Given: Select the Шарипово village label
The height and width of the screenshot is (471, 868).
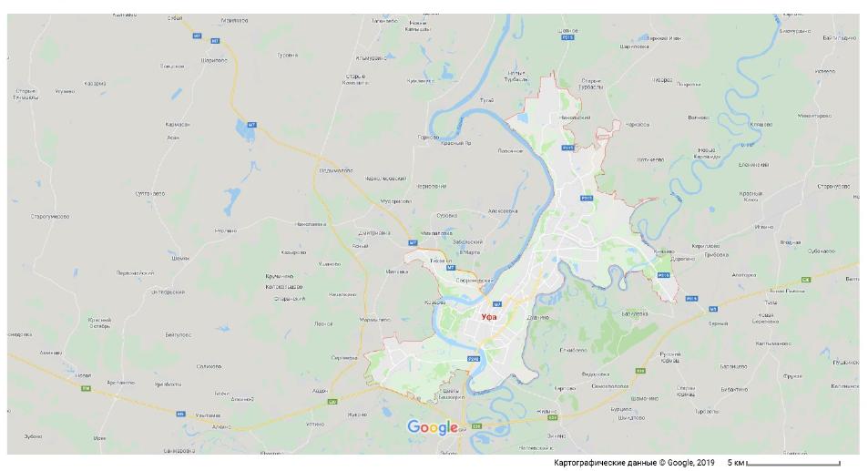Looking at the screenshot, I should (214, 60).
